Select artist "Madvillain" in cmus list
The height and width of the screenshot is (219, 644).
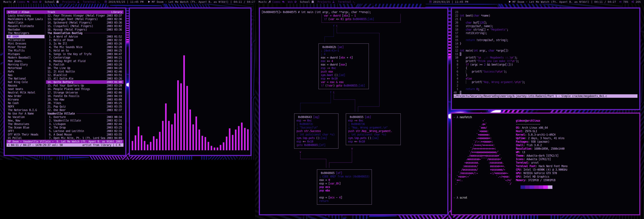(15, 23)
